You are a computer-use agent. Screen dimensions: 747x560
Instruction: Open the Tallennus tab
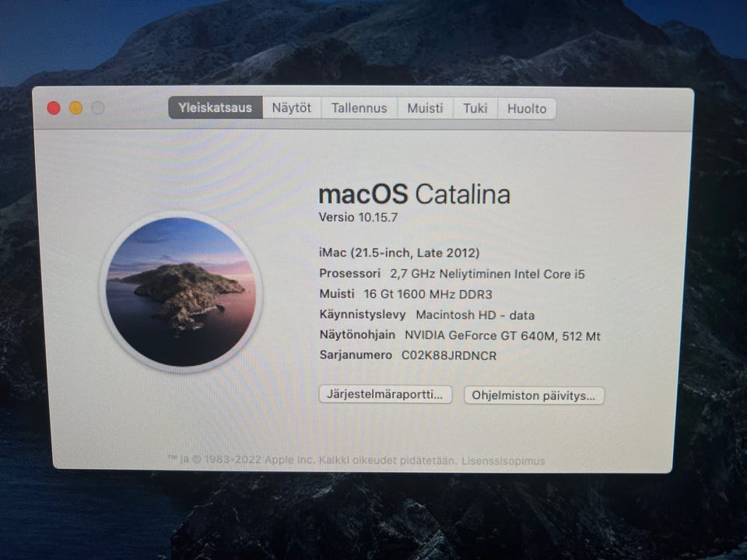click(359, 109)
